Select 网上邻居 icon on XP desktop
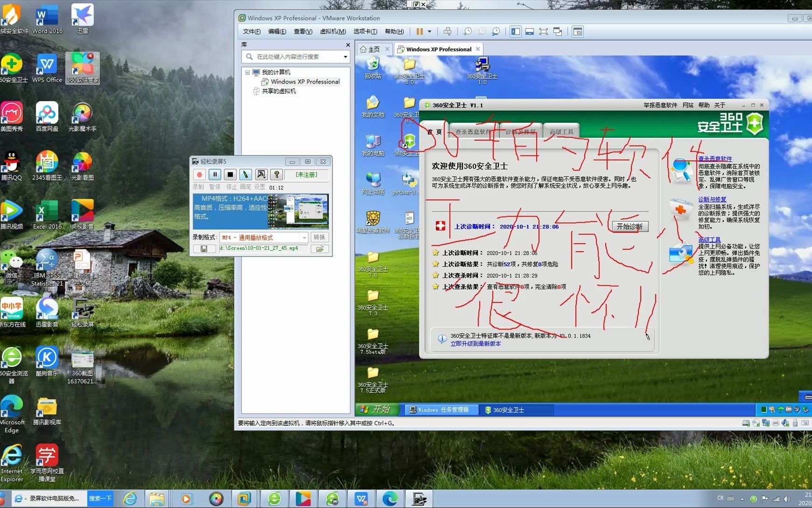Screen dimensions: 812x508 coord(373,184)
